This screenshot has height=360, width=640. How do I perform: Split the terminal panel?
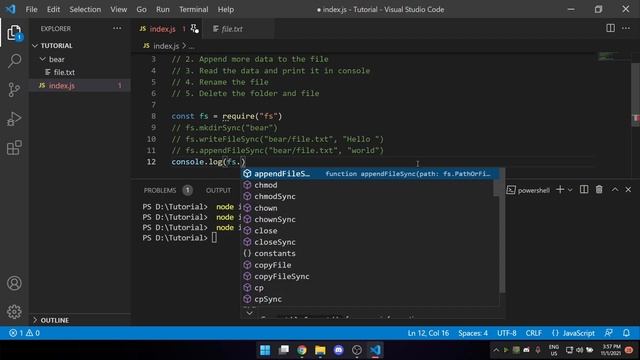coord(584,189)
